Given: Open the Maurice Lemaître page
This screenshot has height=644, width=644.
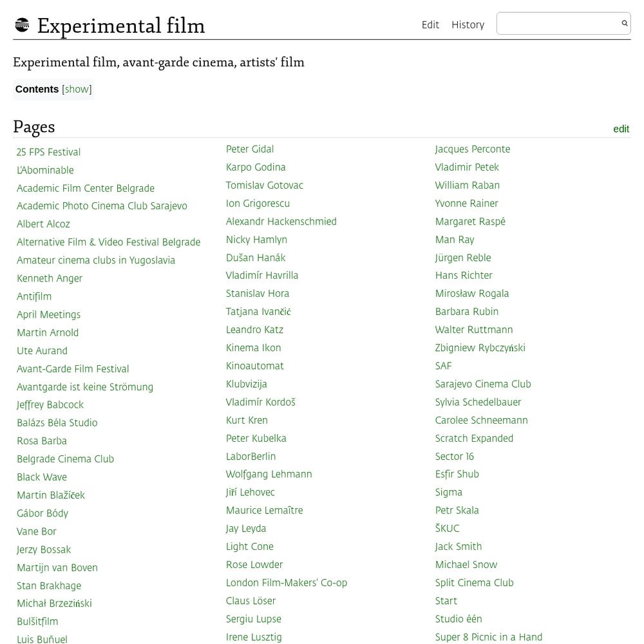Looking at the screenshot, I should click(265, 511).
